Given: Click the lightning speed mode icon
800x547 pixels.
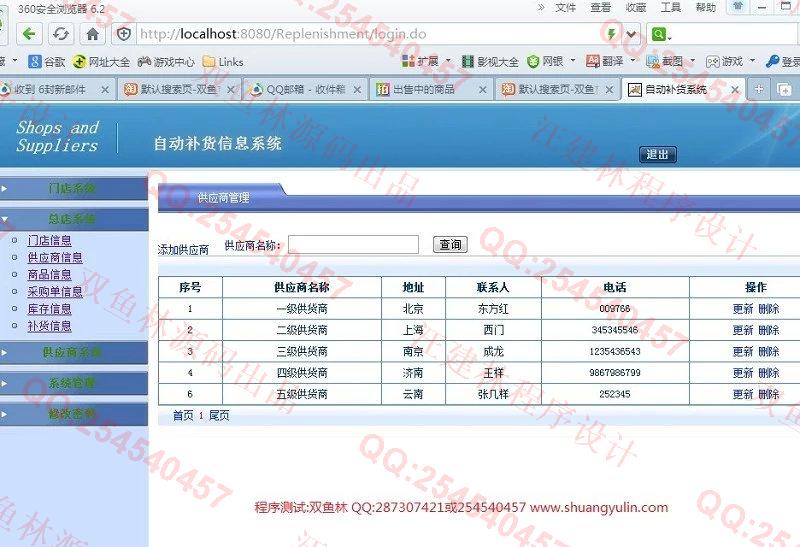Looking at the screenshot, I should coord(611,34).
